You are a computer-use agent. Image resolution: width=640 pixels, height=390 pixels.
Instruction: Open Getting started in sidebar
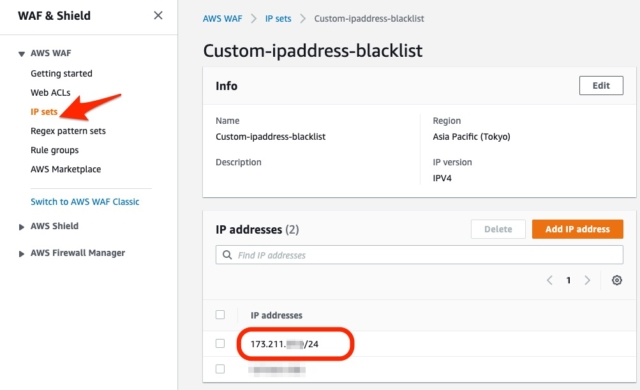coord(61,73)
